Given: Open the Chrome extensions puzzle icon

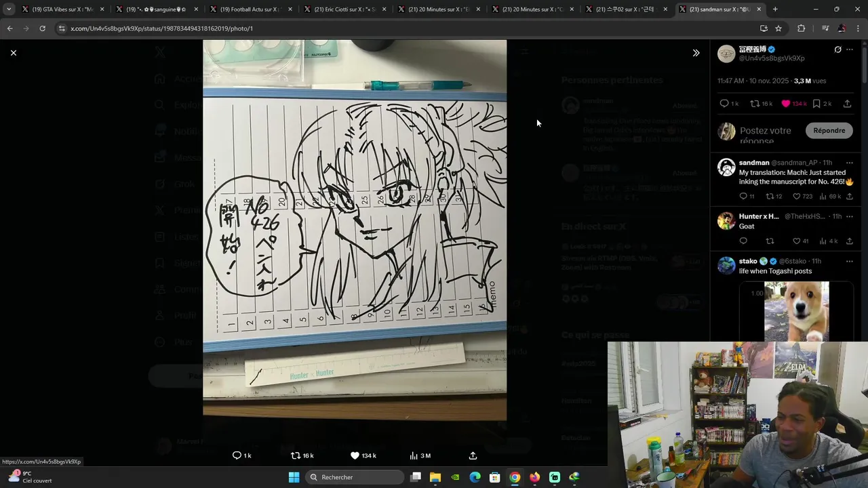Looking at the screenshot, I should click(802, 28).
